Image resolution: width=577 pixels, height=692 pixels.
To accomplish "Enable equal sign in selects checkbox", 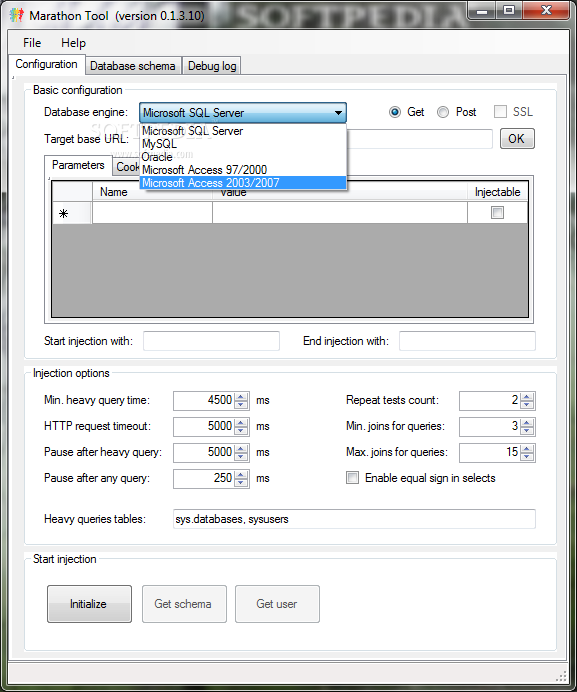I will point(352,478).
